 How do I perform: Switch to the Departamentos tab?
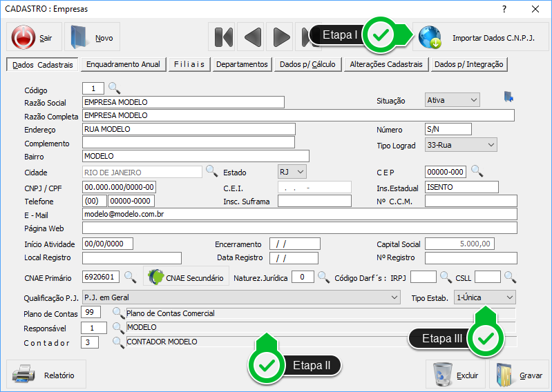tap(242, 64)
